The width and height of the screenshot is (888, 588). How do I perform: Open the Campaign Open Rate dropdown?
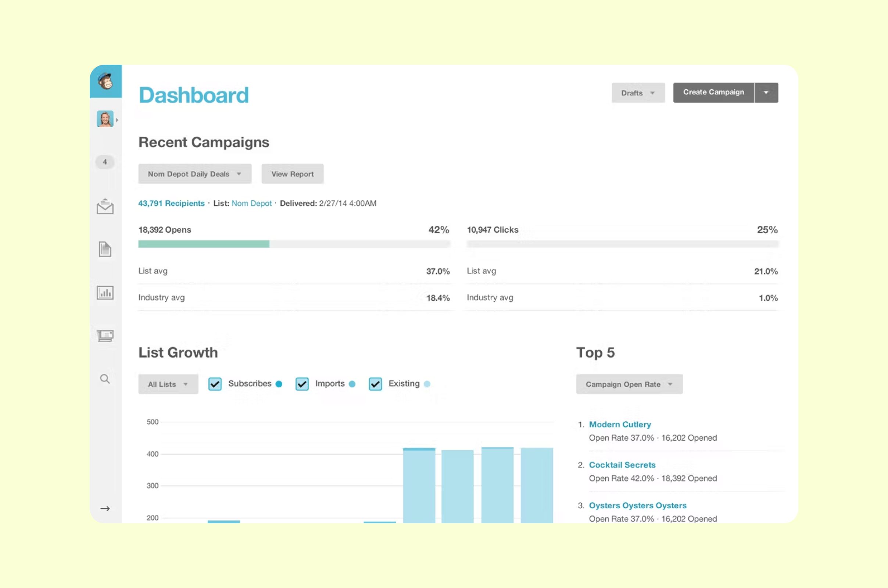coord(629,384)
